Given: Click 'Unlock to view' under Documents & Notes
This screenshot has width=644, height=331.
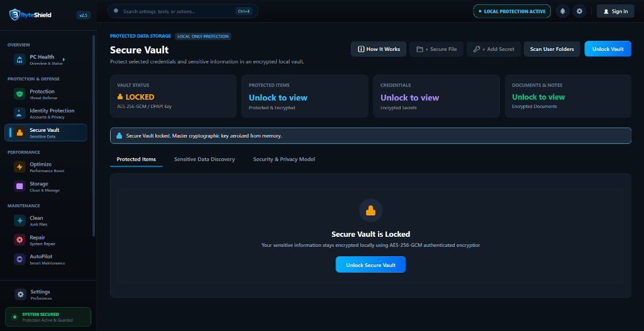Looking at the screenshot, I should pyautogui.click(x=538, y=97).
